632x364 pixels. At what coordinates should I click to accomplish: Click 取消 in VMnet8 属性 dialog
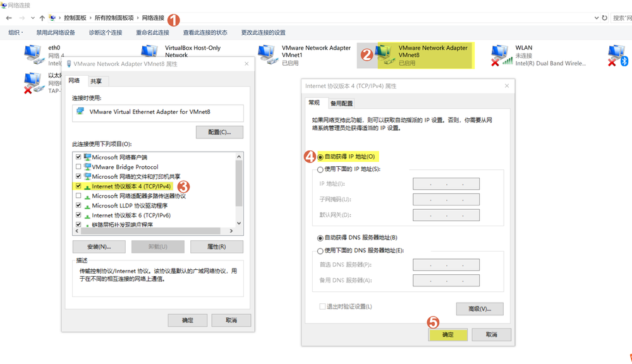point(231,320)
